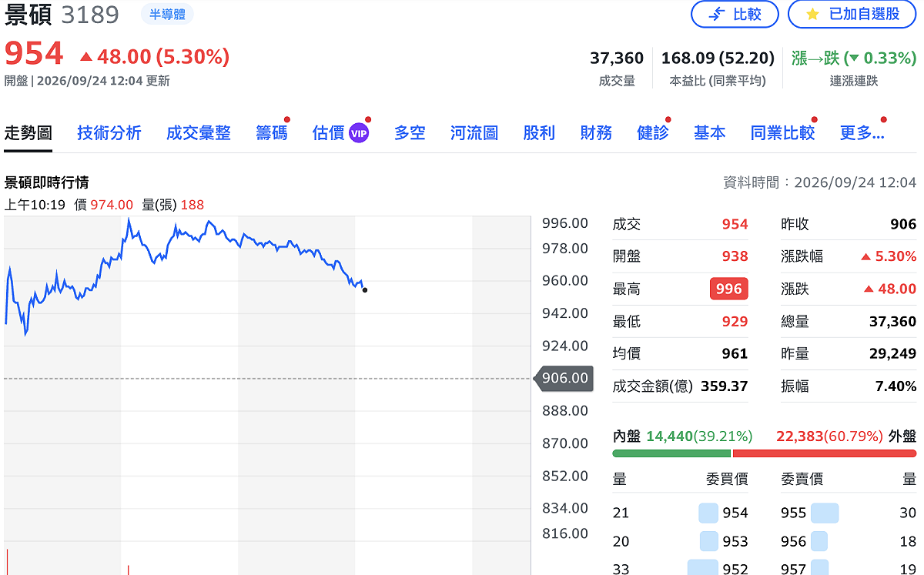Click the ask price 955 row
The height and width of the screenshot is (575, 924).
point(849,513)
